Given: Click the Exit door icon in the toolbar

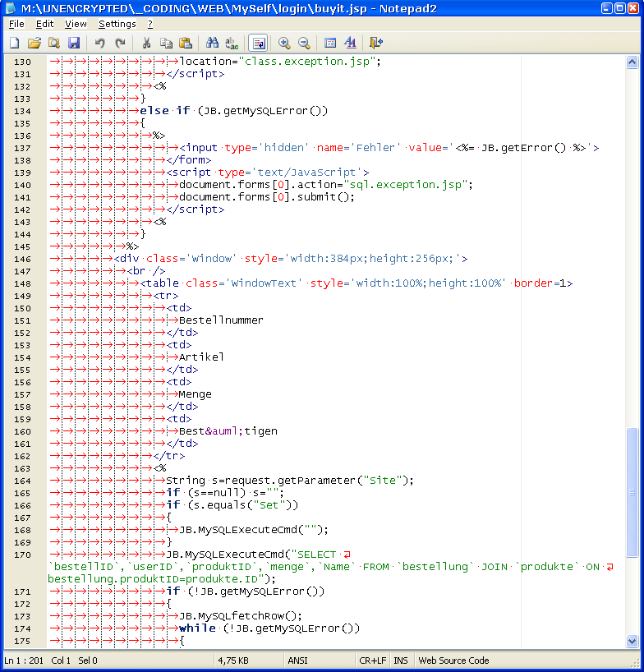Looking at the screenshot, I should pos(375,43).
